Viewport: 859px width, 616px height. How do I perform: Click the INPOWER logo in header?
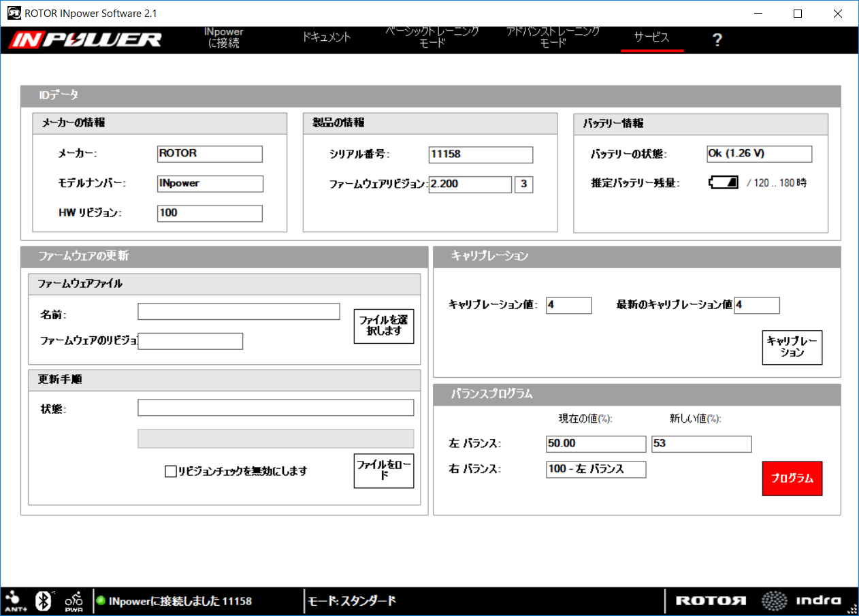point(86,39)
